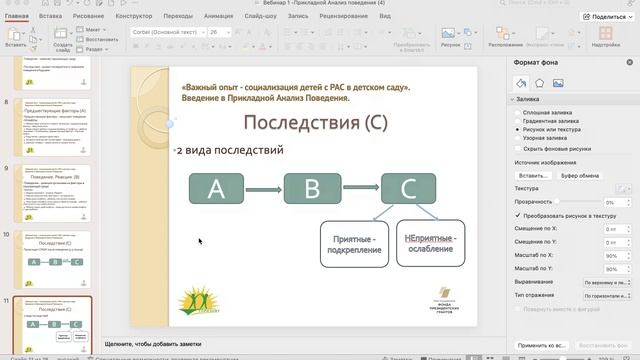This screenshot has height=360, width=640.
Task: Open the Тип отражения dropdown
Action: click(x=607, y=296)
